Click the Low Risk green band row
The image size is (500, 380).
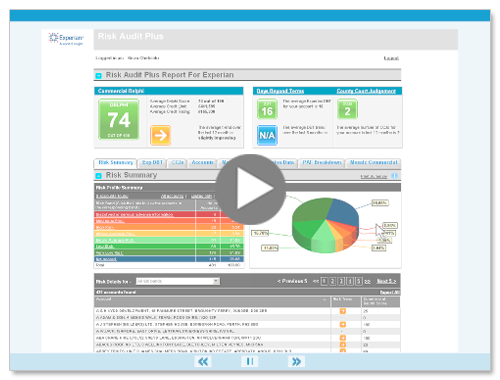169,246
